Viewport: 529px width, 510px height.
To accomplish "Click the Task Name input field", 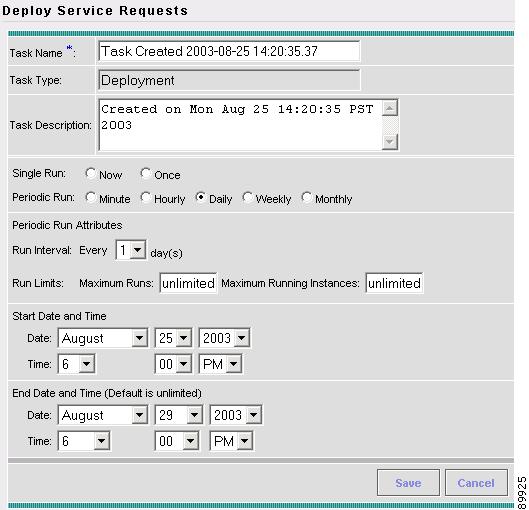I will coord(229,51).
